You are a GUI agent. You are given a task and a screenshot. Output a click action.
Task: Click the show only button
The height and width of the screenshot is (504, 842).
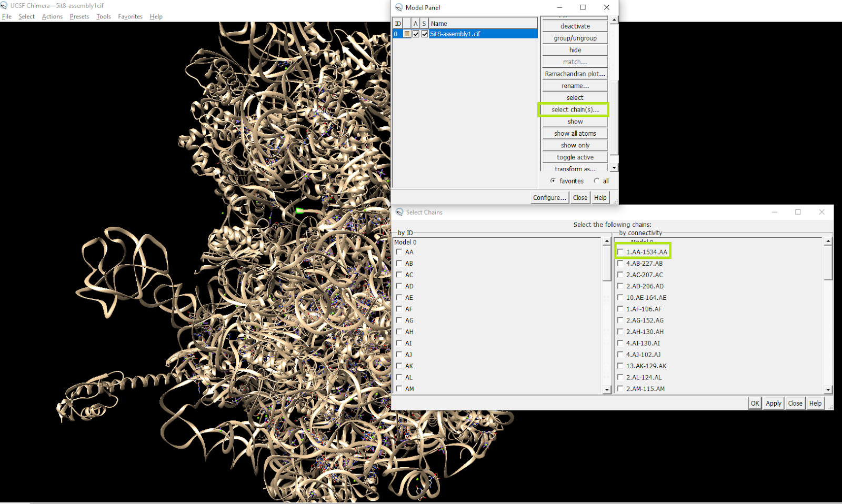pyautogui.click(x=575, y=145)
